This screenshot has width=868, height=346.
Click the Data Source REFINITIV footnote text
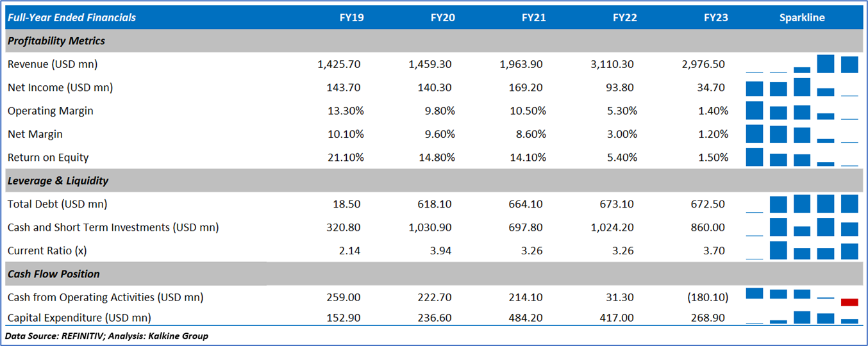click(x=106, y=336)
